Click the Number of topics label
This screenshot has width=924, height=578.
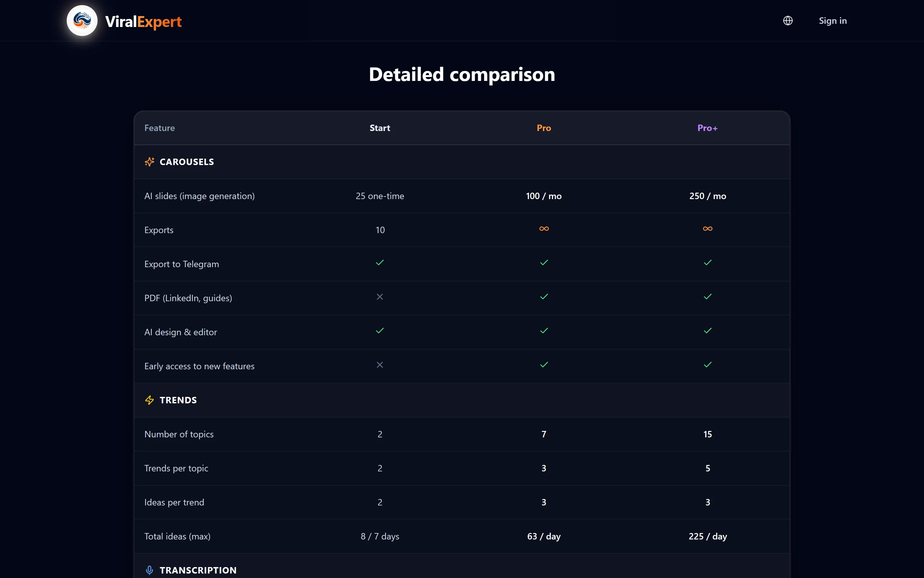point(179,434)
